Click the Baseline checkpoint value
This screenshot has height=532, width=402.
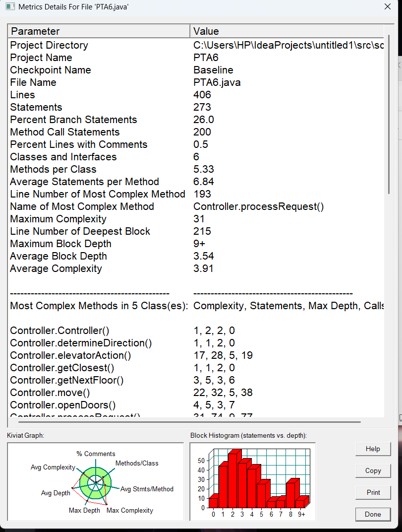[x=213, y=70]
